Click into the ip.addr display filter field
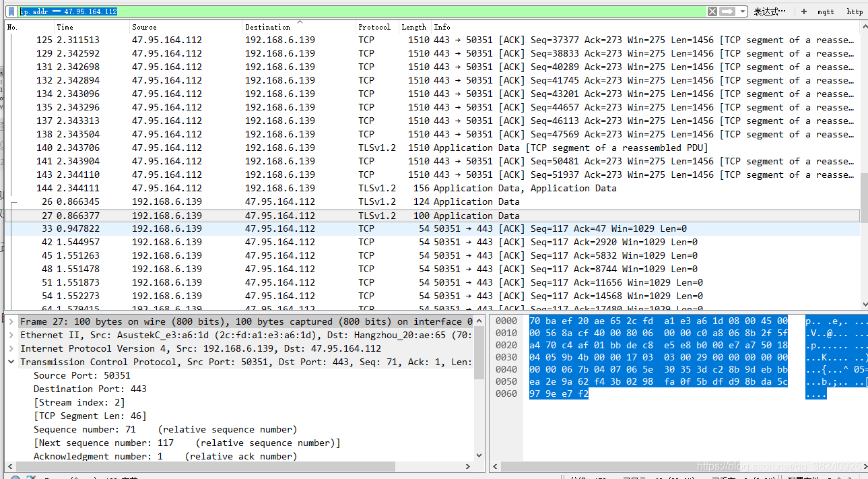This screenshot has width=868, height=479. [362, 11]
